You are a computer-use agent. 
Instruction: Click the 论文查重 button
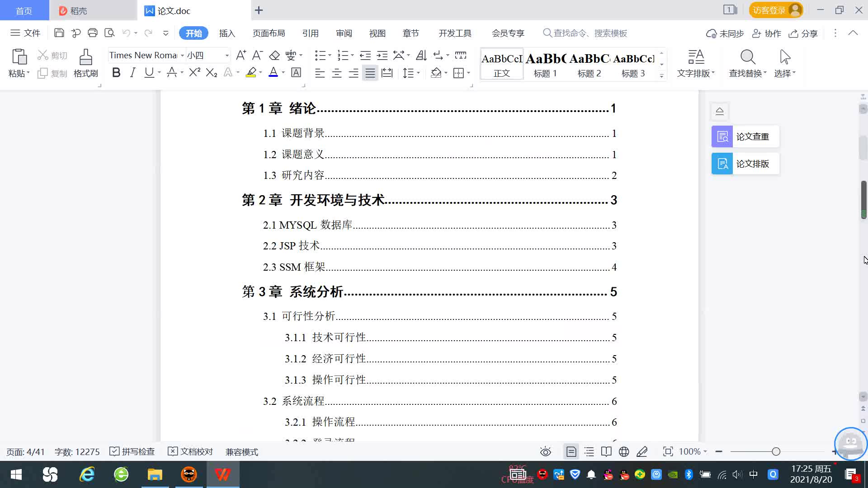click(x=745, y=136)
